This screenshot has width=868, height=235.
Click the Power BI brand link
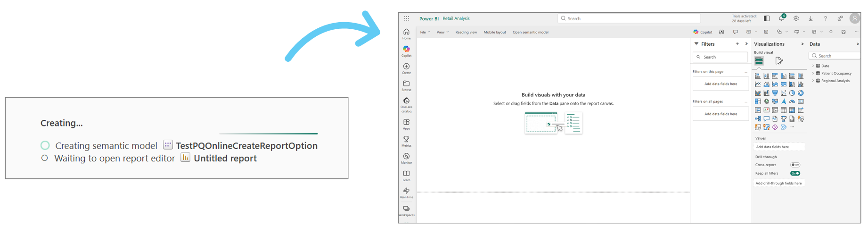pyautogui.click(x=429, y=18)
